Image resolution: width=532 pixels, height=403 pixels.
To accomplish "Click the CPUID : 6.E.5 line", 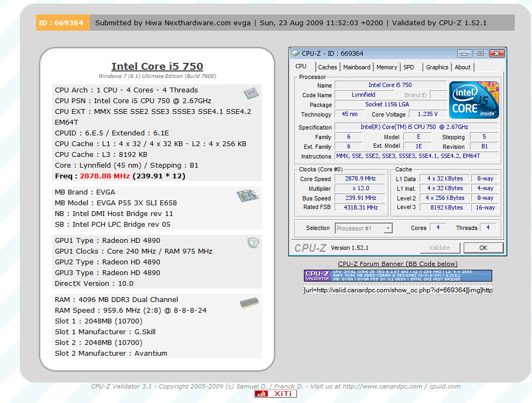I will click(112, 133).
